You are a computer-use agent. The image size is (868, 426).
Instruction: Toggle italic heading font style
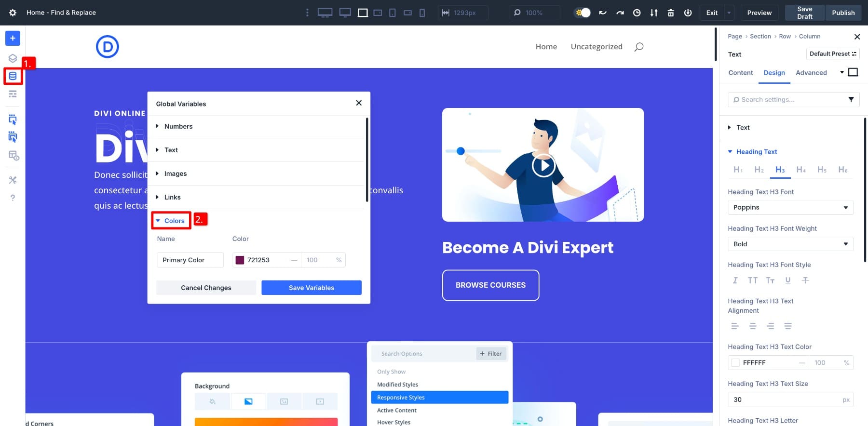coord(735,280)
